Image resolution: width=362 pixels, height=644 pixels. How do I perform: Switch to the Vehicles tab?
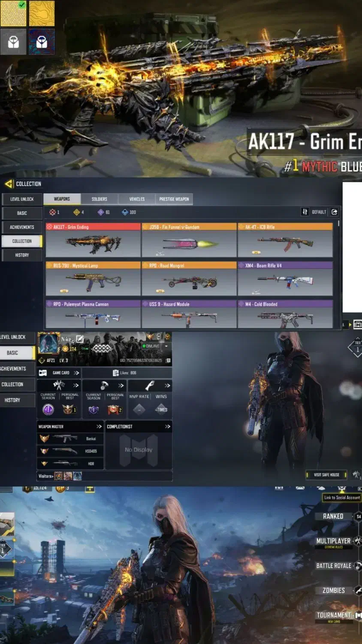click(137, 199)
